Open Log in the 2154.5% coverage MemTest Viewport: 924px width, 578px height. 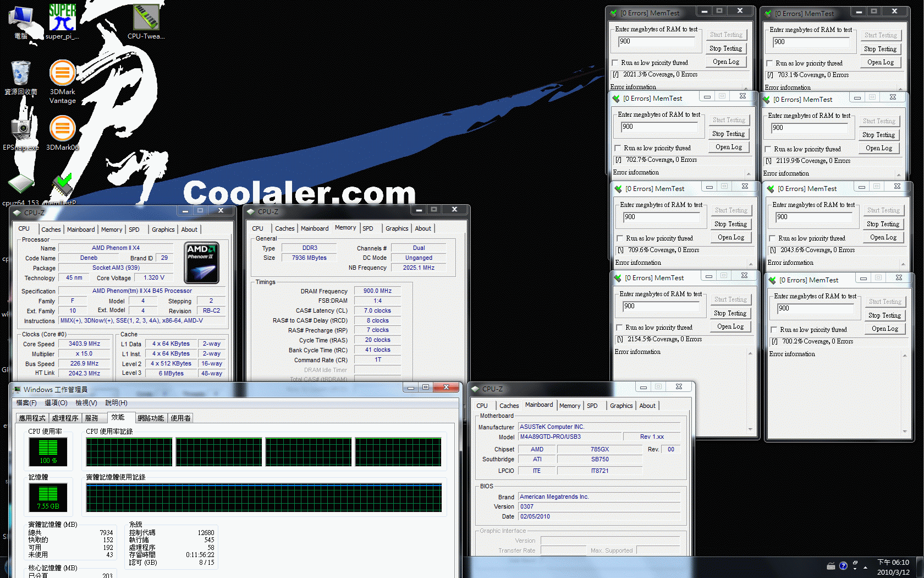pos(730,326)
